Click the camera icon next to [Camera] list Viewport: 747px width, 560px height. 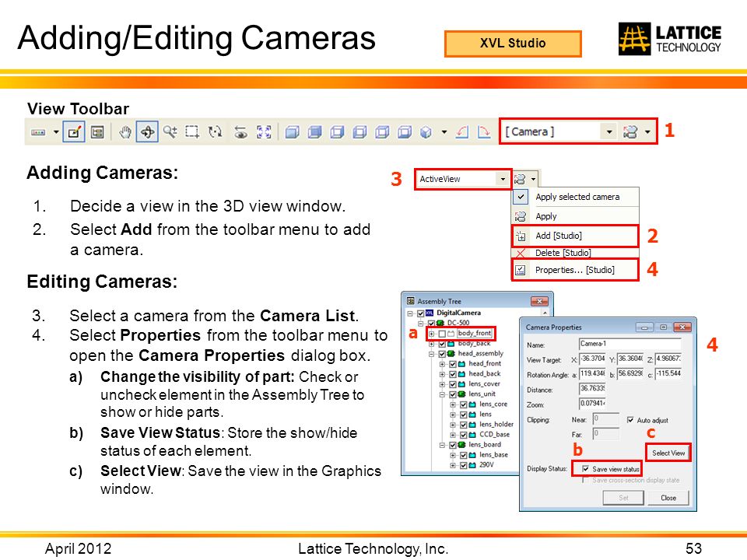(630, 132)
